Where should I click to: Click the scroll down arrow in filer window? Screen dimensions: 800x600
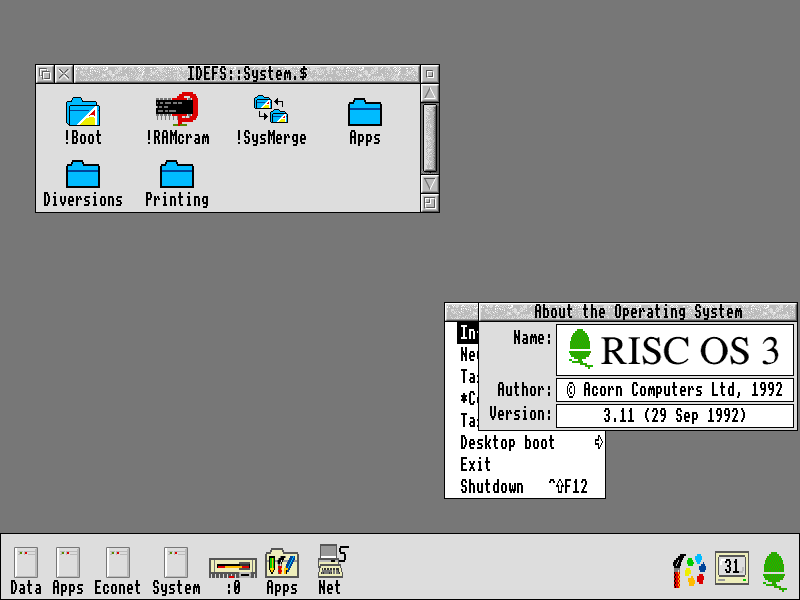[x=430, y=184]
